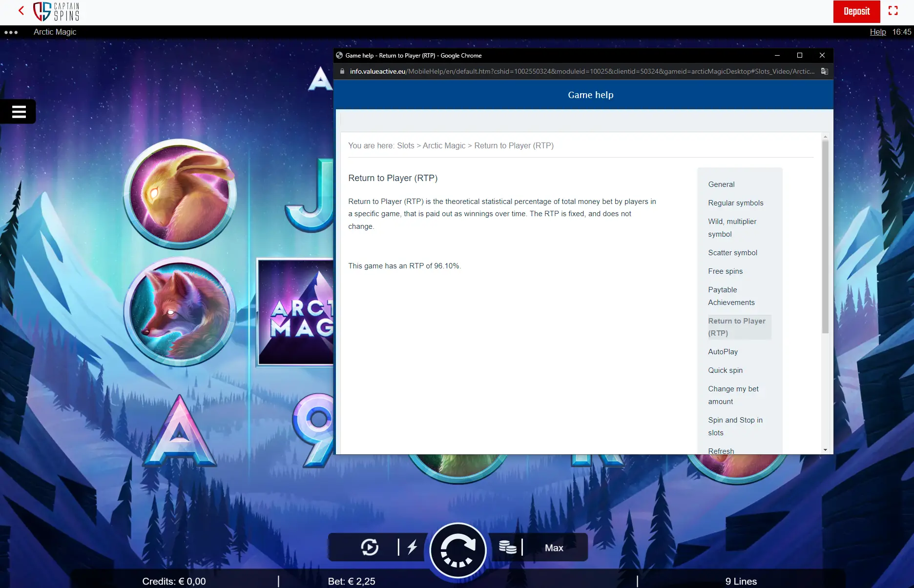Open the Help link in game bar
The height and width of the screenshot is (588, 914).
[x=877, y=32]
